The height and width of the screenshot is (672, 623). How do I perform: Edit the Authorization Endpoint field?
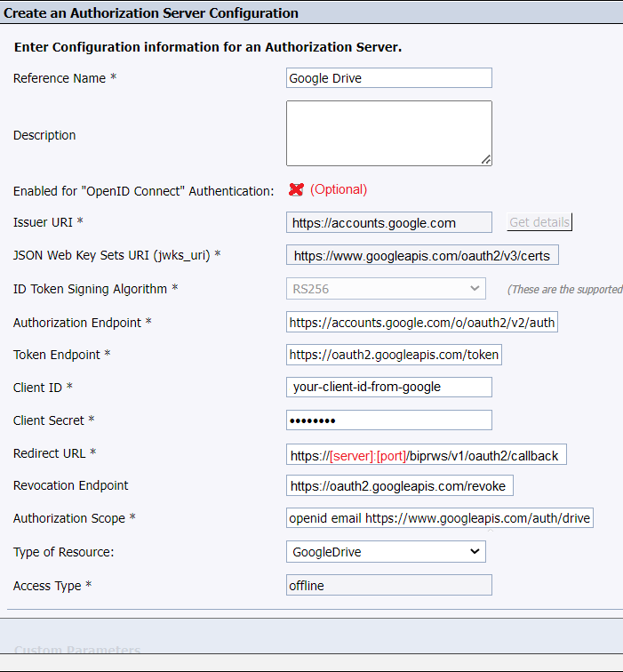coord(422,322)
